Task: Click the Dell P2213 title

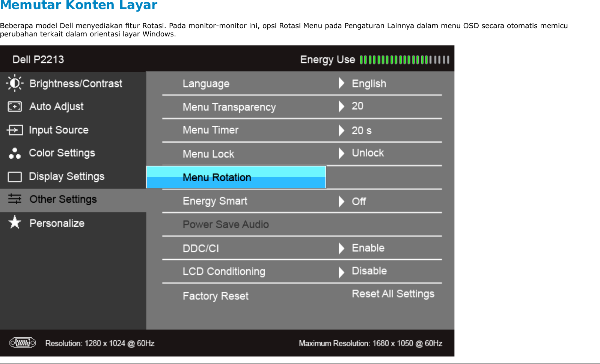Action: [38, 60]
